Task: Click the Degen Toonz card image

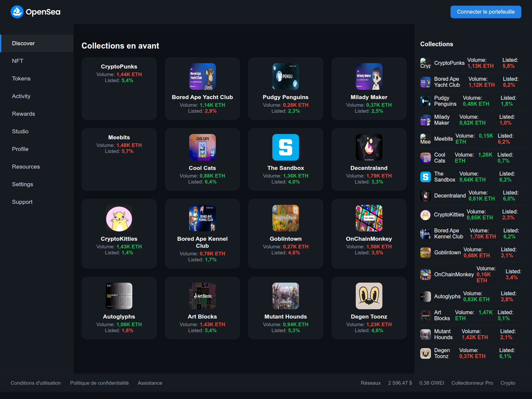Action: click(369, 296)
